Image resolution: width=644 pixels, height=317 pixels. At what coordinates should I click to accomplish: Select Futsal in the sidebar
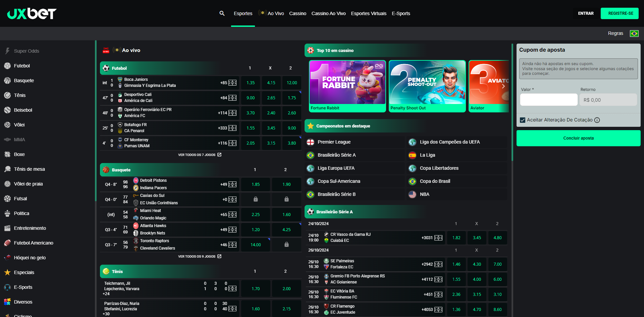(20, 199)
